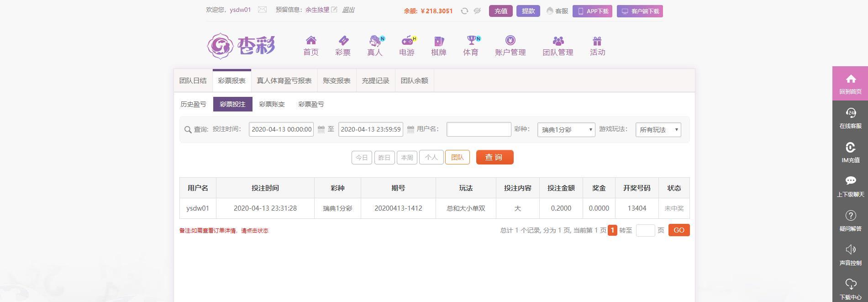Open 团队管理 team management
This screenshot has height=302, width=868.
558,46
